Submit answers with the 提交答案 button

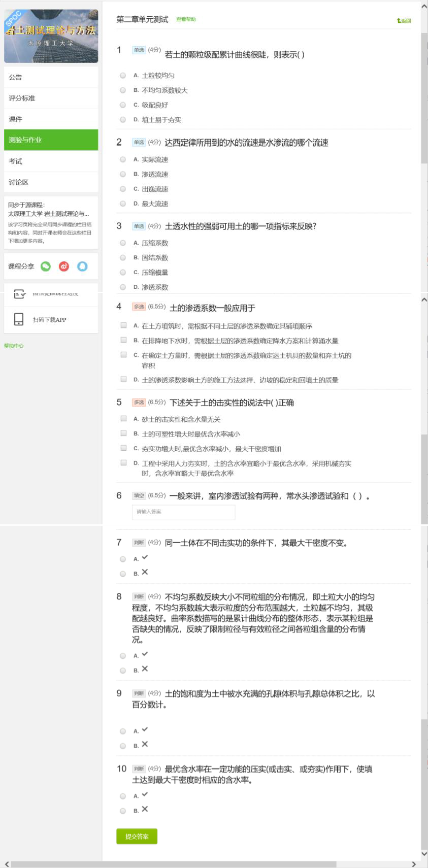(x=137, y=836)
